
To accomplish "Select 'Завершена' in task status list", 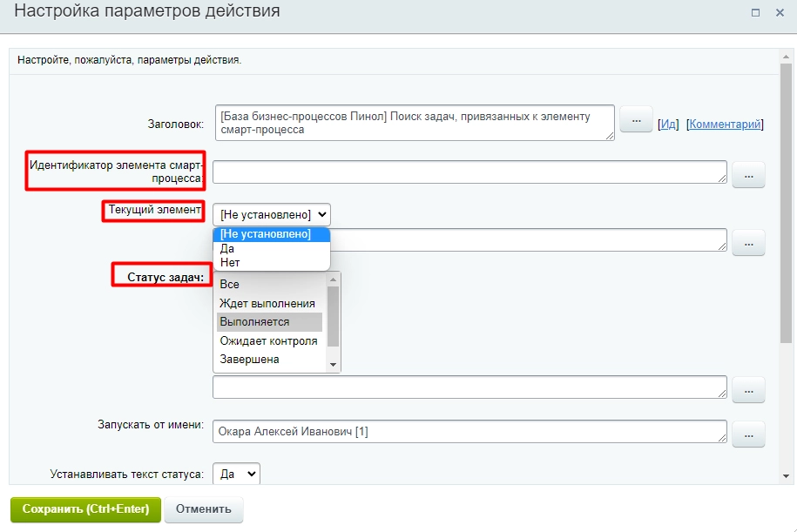I will (250, 359).
